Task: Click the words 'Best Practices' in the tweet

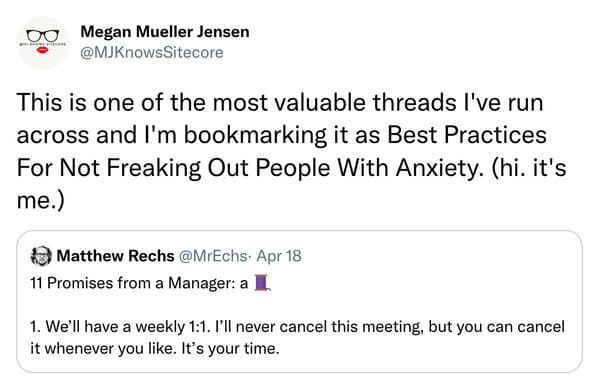Action: [x=466, y=135]
